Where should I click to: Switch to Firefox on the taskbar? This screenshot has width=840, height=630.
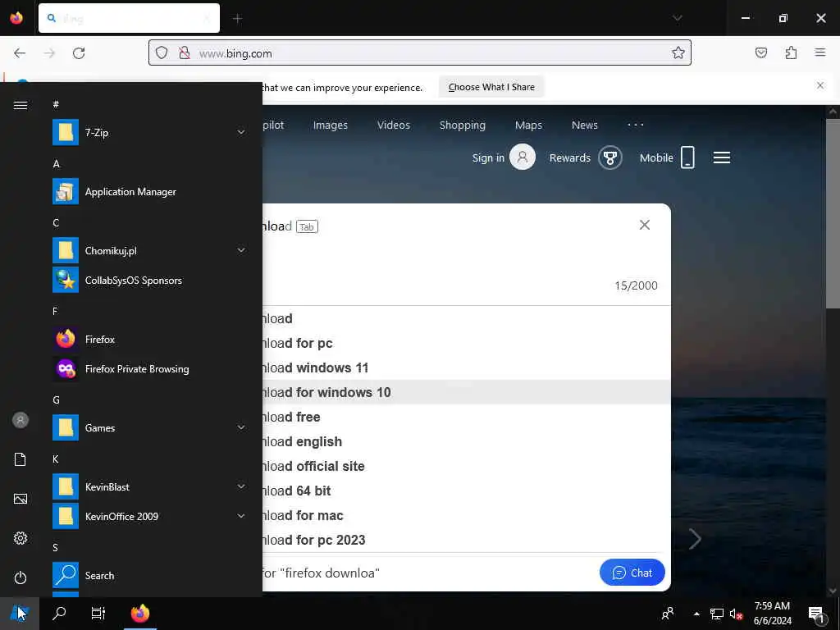[140, 614]
